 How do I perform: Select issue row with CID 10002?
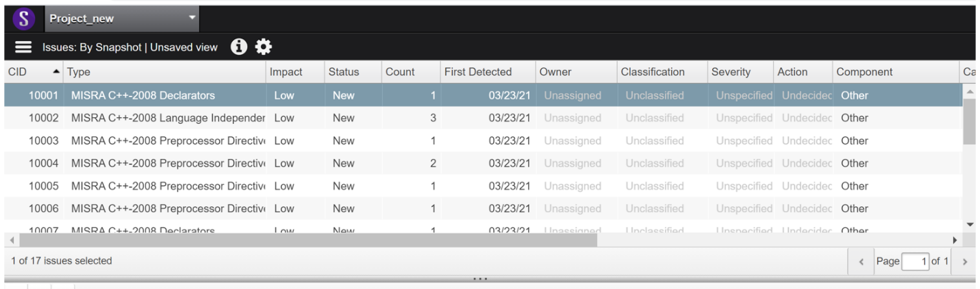(483, 118)
